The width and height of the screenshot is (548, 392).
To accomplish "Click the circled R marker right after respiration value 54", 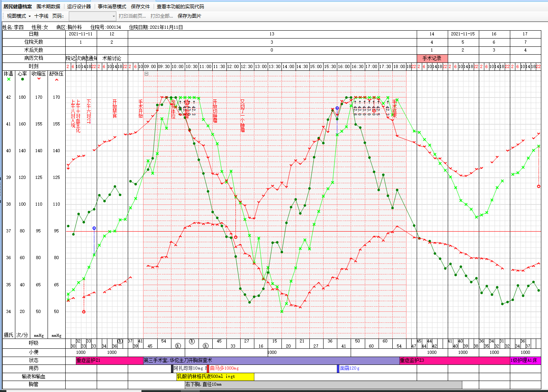I will pyautogui.click(x=178, y=346).
